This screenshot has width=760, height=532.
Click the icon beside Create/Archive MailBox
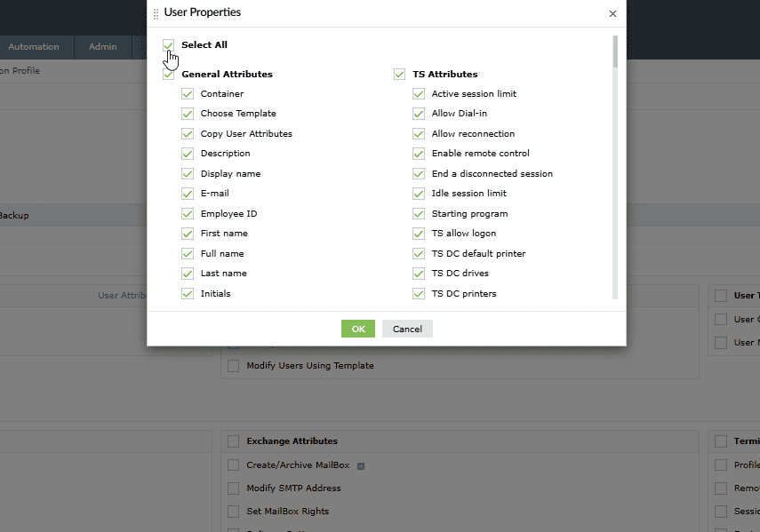(362, 465)
